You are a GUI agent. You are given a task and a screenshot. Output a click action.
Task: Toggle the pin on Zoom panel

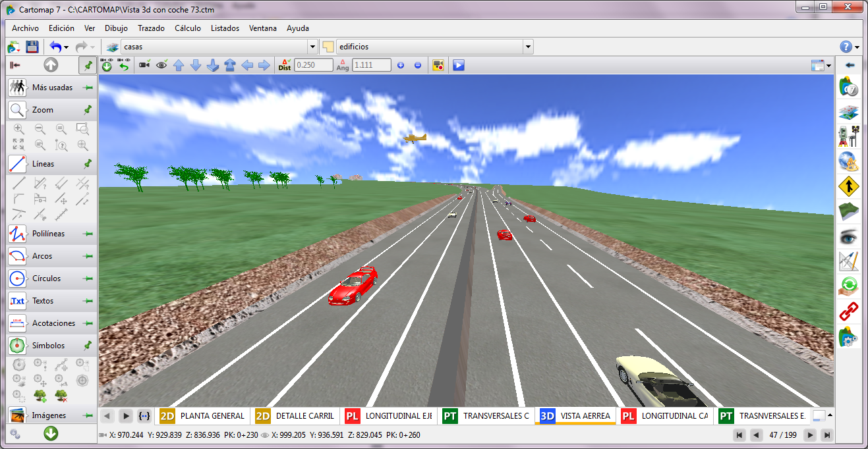pos(87,110)
